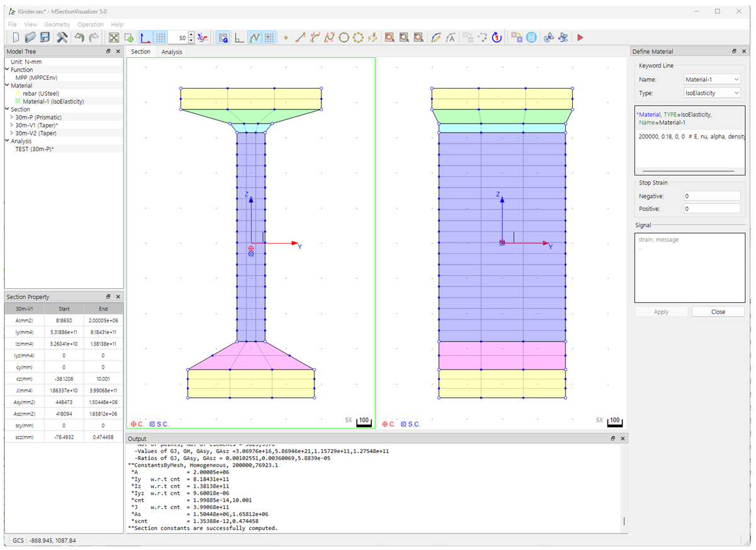
Task: Select the Circle drawing tool
Action: 344,38
